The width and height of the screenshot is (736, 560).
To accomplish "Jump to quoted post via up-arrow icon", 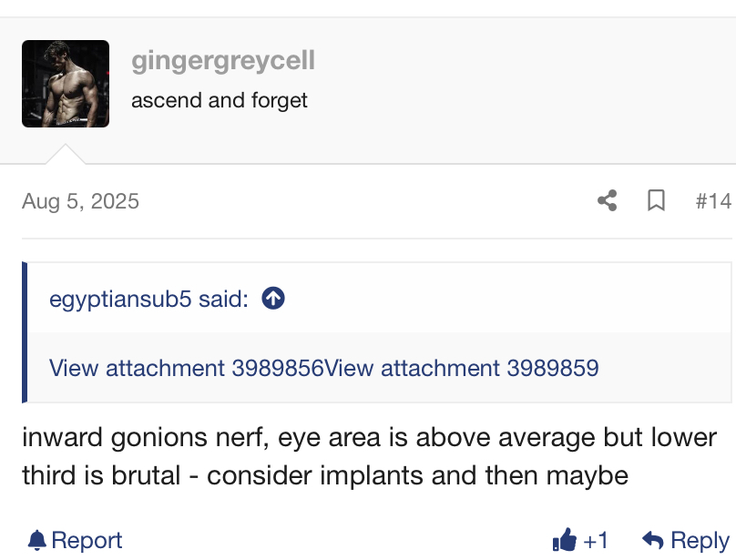I will point(273,299).
